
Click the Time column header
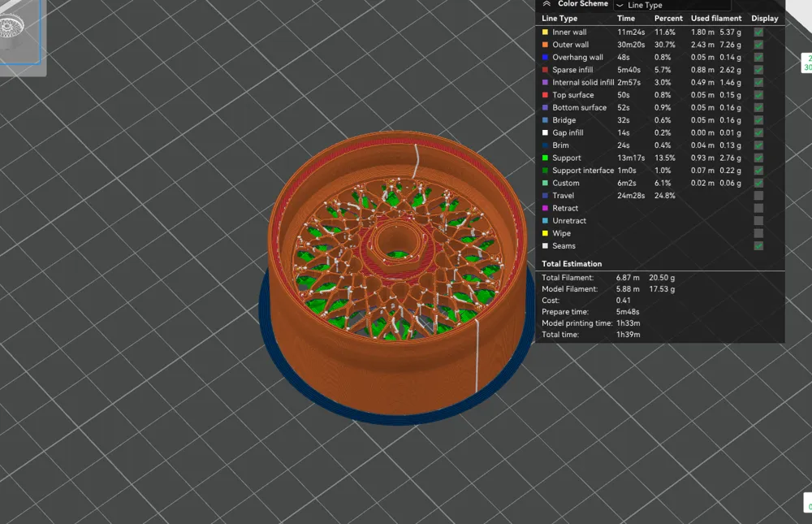coord(625,18)
